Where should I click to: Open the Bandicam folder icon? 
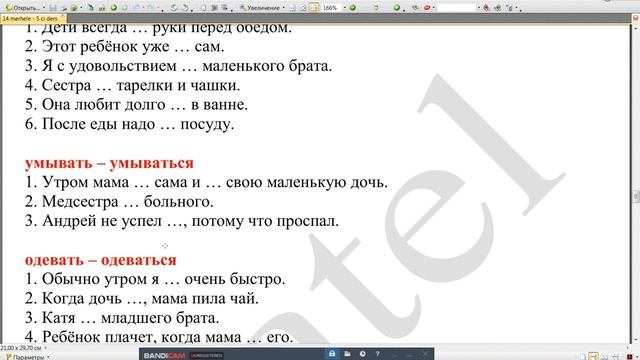pos(347,353)
